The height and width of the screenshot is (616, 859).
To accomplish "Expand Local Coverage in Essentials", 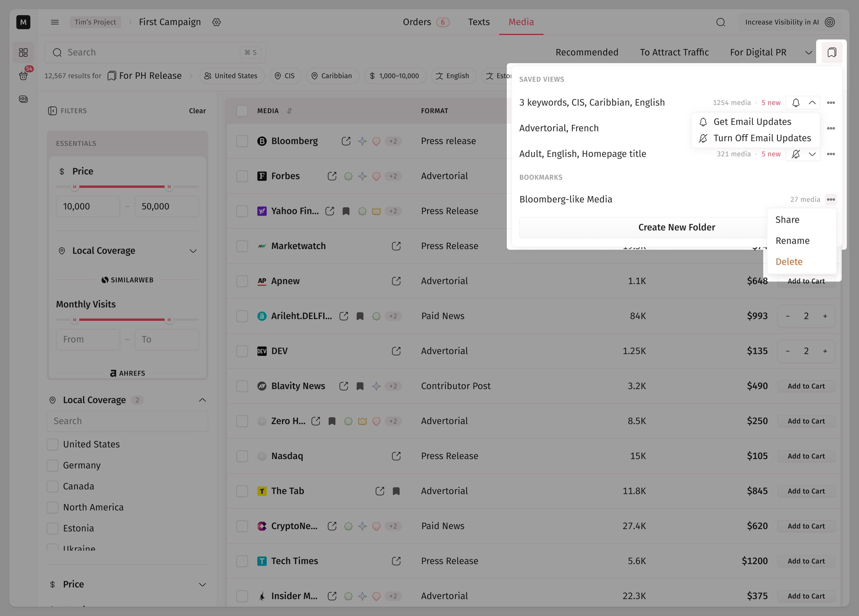I will point(193,251).
